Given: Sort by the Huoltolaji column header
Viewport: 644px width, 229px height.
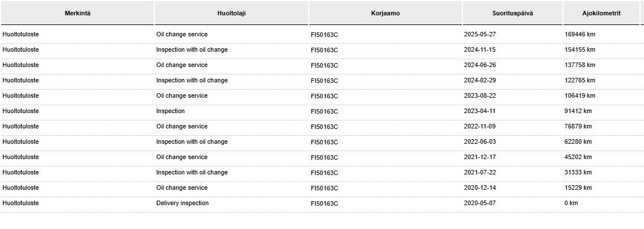Looking at the screenshot, I should click(231, 13).
